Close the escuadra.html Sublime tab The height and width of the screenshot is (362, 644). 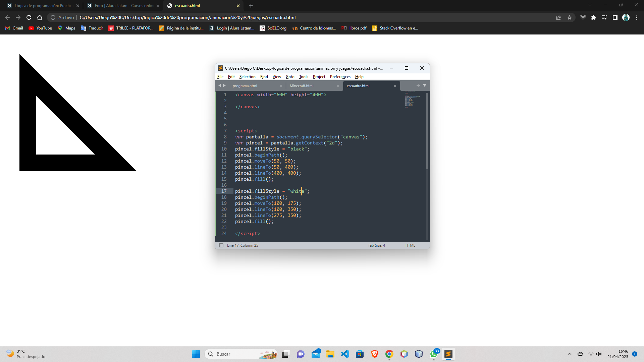pyautogui.click(x=395, y=86)
